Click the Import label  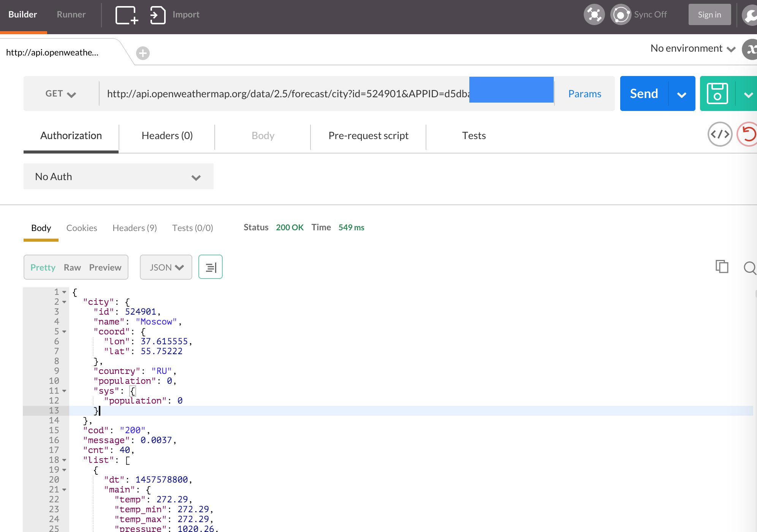click(x=186, y=15)
